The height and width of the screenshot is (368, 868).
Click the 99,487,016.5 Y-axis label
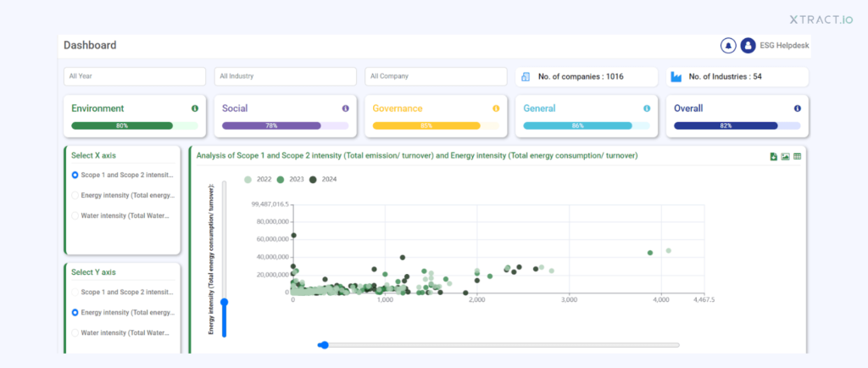coord(270,204)
